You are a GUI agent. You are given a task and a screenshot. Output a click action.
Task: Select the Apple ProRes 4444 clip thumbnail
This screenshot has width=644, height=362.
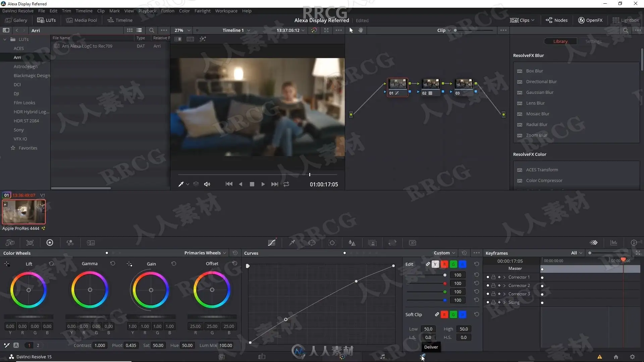point(24,212)
